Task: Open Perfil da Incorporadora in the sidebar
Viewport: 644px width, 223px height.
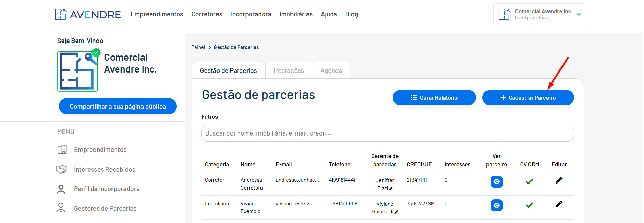Action: (x=107, y=189)
